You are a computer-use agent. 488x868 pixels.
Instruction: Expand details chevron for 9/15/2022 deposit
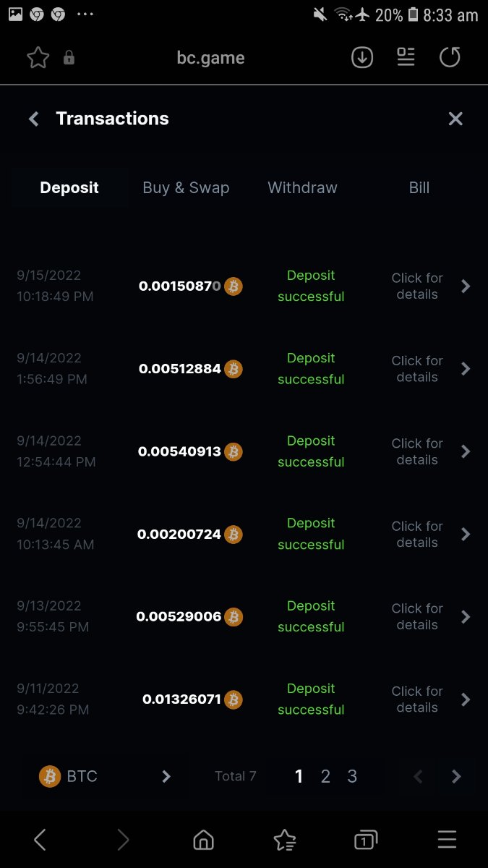466,286
